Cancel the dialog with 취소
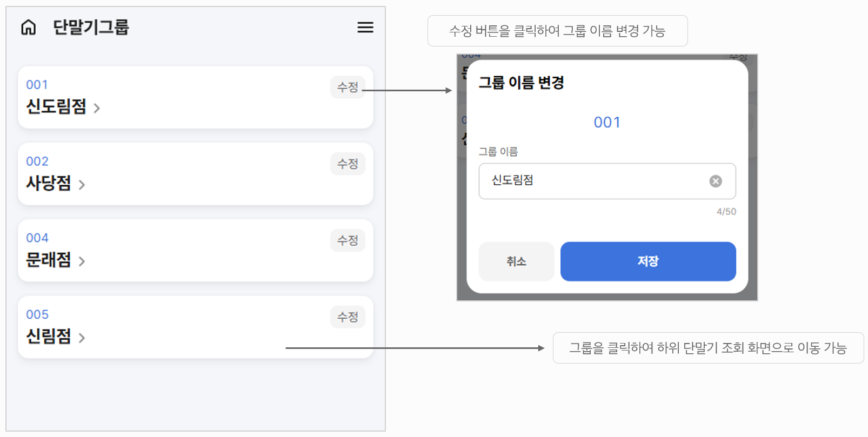This screenshot has height=437, width=868. click(x=516, y=261)
